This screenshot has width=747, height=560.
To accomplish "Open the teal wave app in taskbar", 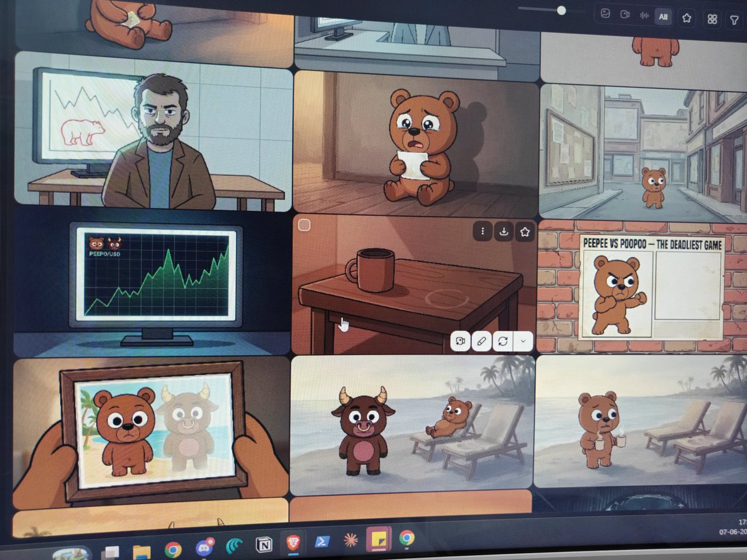I will point(234,546).
